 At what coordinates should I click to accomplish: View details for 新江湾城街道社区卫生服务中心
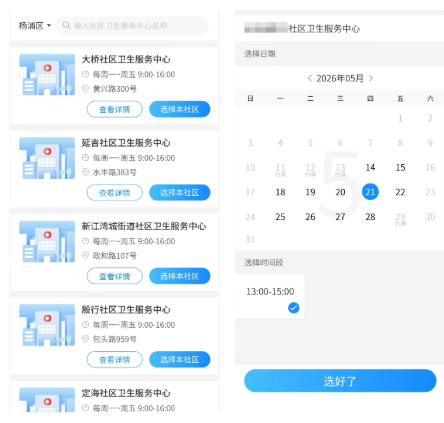[x=115, y=276]
